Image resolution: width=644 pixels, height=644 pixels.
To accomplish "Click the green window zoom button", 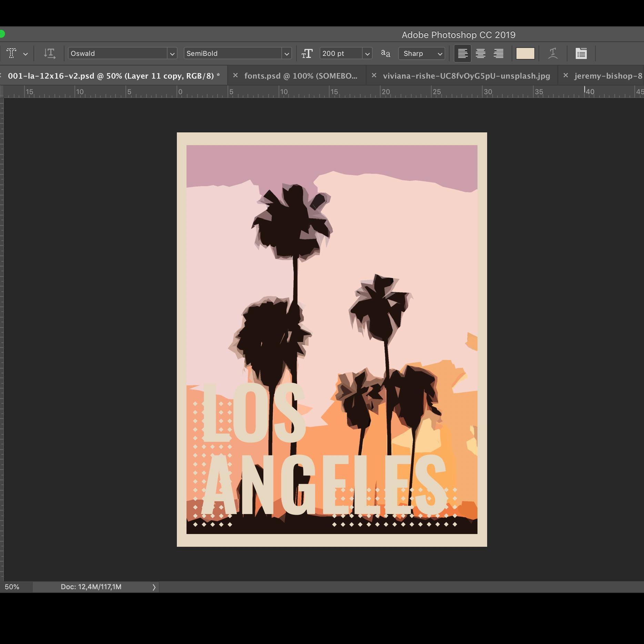I will pos(2,34).
